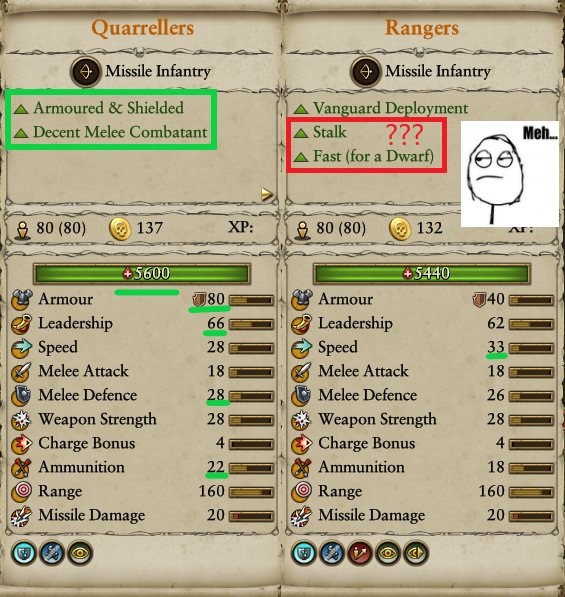Screen dimensions: 565x597
Task: Click the Missile Infantry bow icon for Quarrellers
Action: tap(86, 72)
